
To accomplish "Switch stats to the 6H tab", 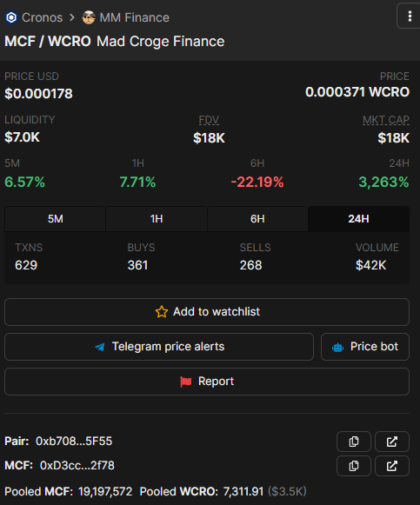I will click(257, 219).
